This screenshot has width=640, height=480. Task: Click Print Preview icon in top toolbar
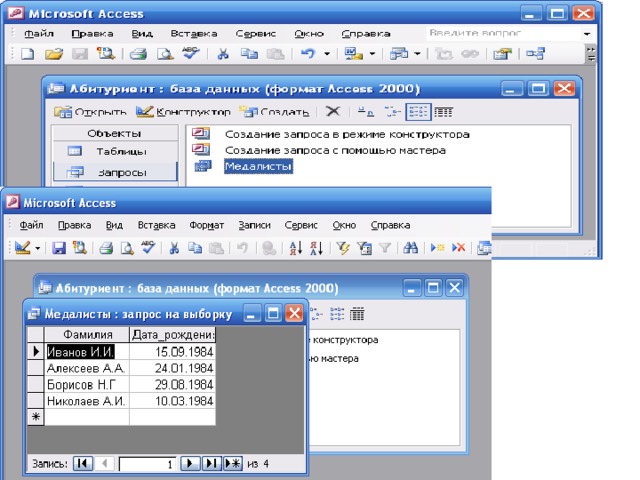pyautogui.click(x=165, y=53)
